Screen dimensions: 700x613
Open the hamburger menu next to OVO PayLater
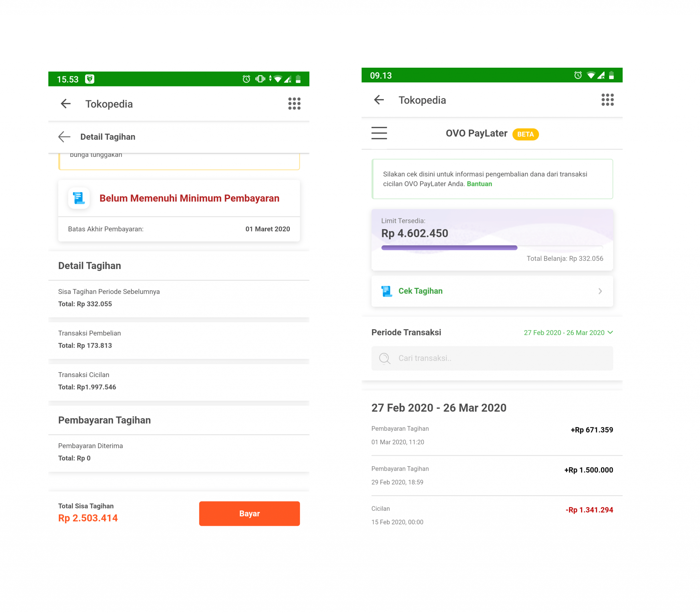379,133
